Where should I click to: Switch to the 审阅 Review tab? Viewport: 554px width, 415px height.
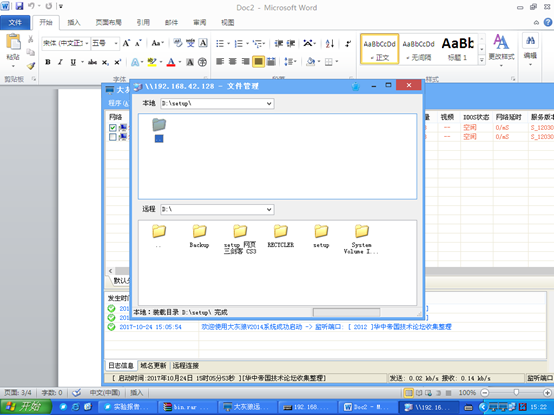[x=200, y=22]
